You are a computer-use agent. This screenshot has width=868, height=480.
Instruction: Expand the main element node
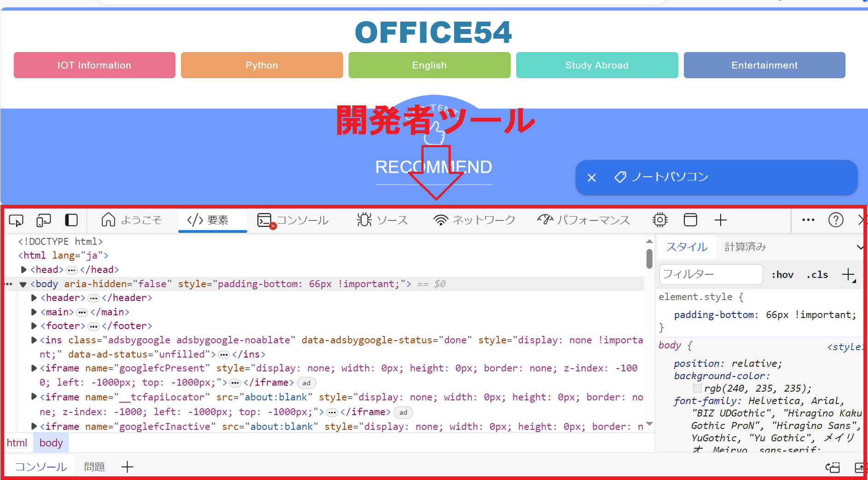click(34, 312)
